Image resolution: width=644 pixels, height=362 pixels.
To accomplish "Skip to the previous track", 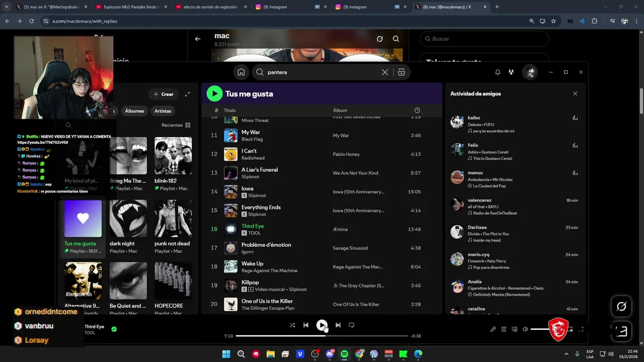I will coord(305,325).
